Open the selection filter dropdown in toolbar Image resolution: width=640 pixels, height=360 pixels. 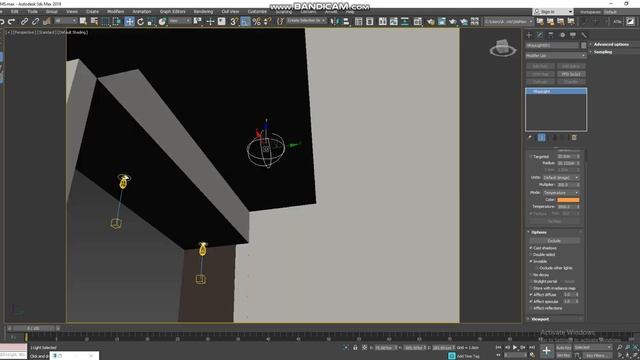[x=65, y=21]
